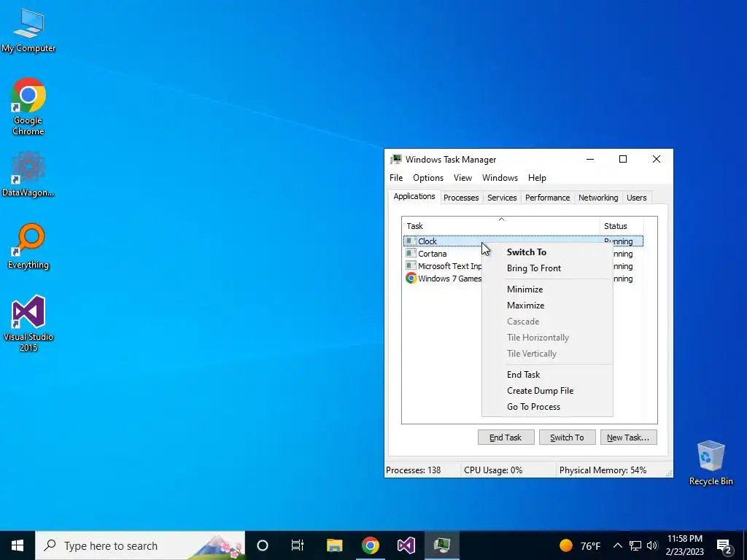Click the Switch To button
The image size is (747, 560).
tap(567, 437)
